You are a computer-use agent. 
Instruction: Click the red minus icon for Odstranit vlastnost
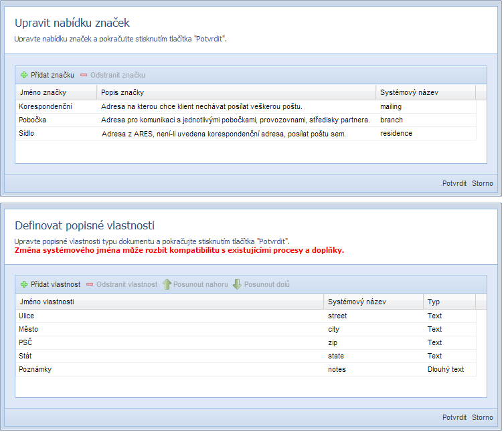90,285
